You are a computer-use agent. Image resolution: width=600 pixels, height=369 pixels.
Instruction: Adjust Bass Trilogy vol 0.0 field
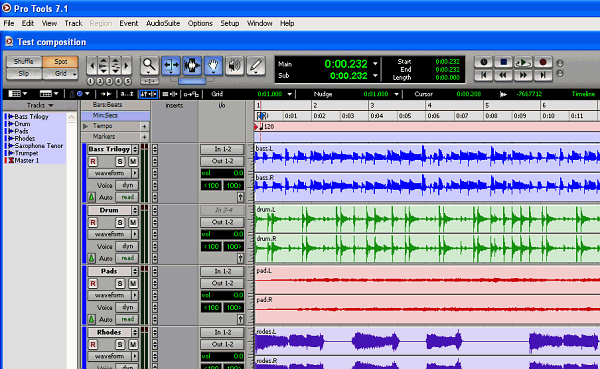(x=222, y=173)
